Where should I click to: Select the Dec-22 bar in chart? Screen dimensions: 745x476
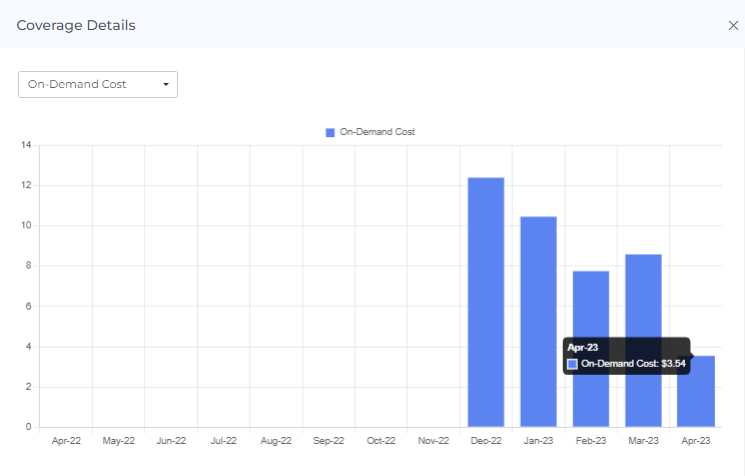coord(486,302)
